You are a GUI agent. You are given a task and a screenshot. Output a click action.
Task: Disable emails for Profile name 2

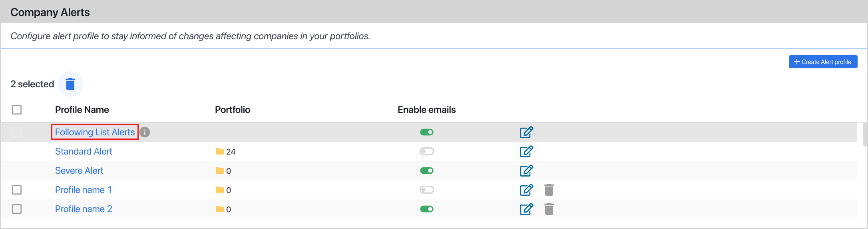pos(426,209)
